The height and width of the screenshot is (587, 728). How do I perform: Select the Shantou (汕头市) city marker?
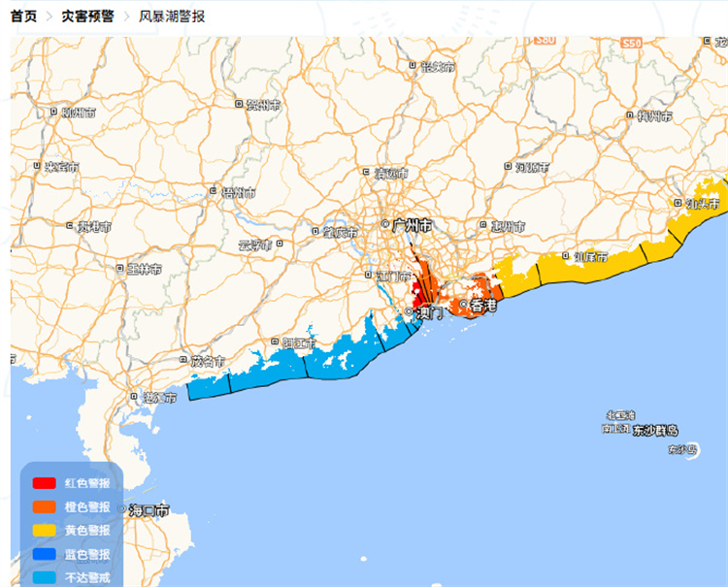pyautogui.click(x=678, y=204)
